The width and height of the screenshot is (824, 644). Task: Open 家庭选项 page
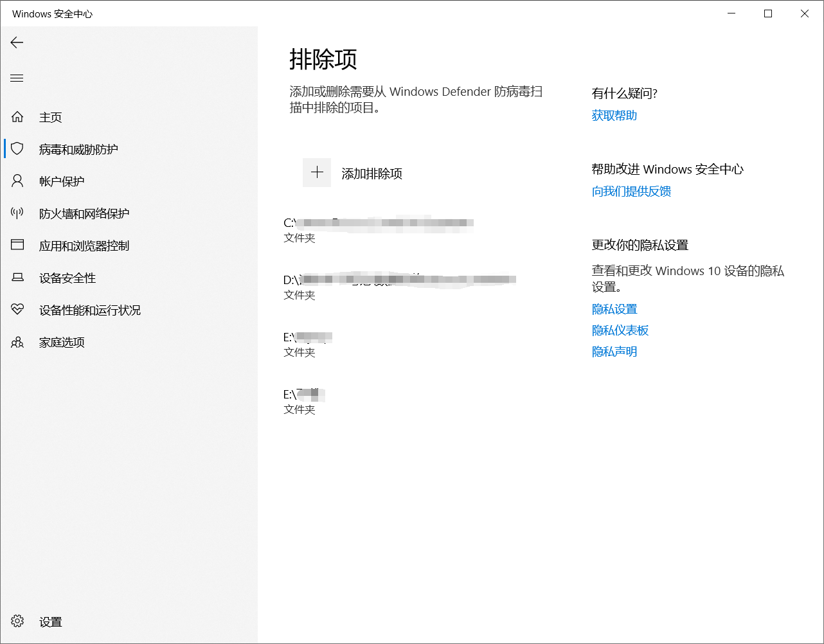tap(62, 342)
